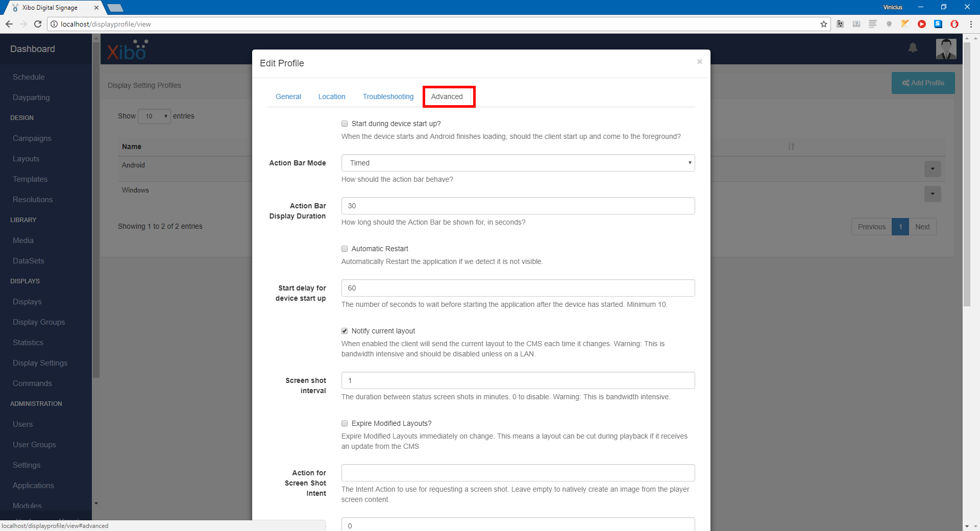Open User Groups page
The height and width of the screenshot is (531, 980).
click(x=34, y=445)
